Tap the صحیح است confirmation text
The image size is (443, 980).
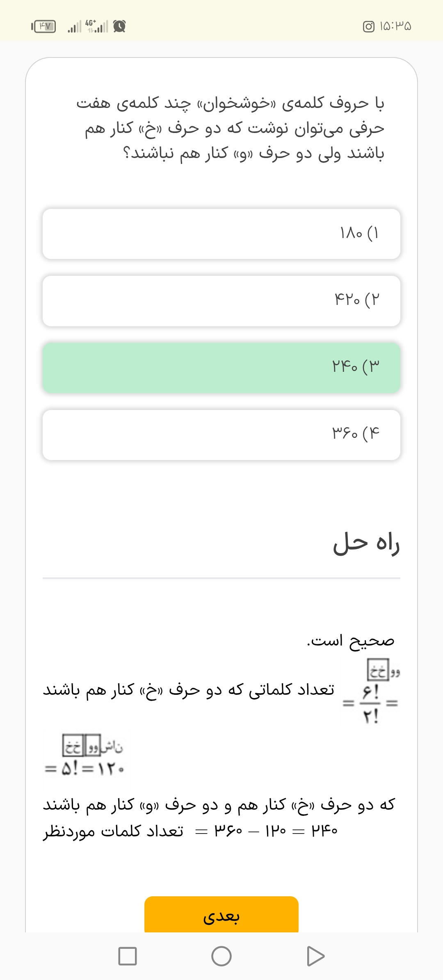pyautogui.click(x=351, y=641)
